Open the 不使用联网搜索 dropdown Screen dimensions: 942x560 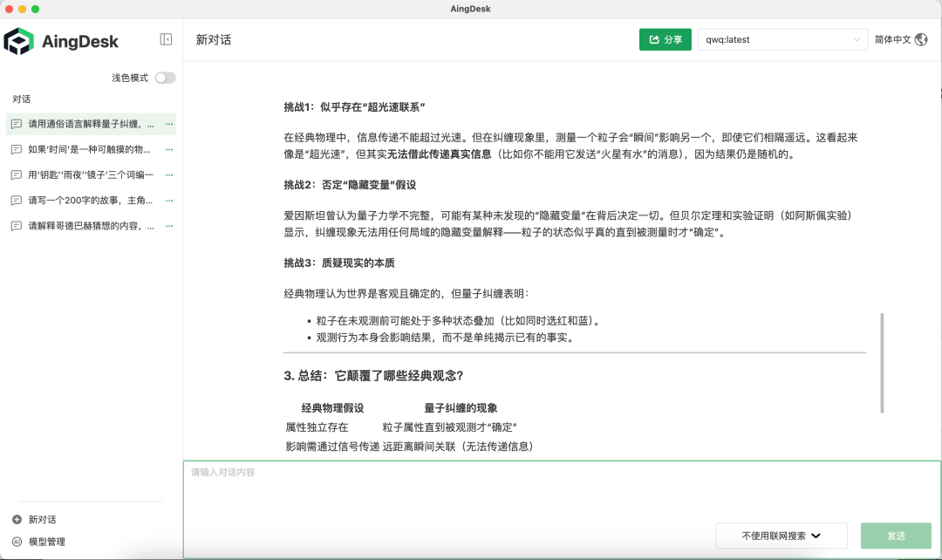coord(782,536)
